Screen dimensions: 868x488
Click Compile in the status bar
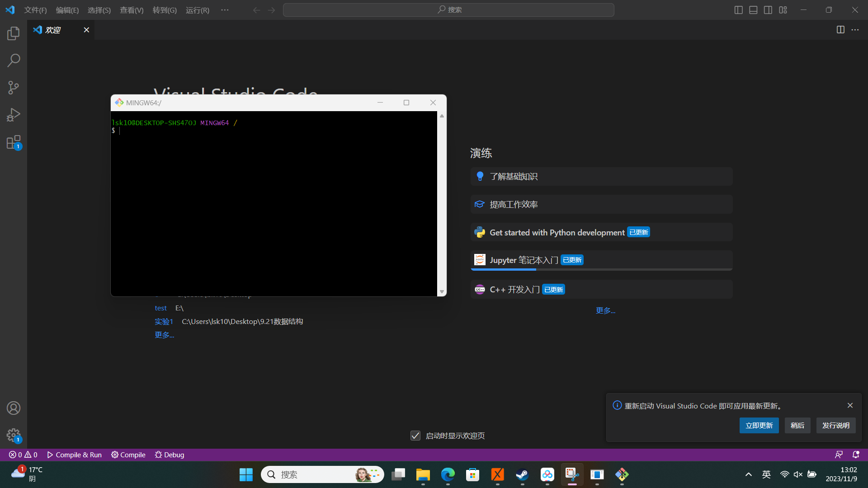tap(128, 455)
